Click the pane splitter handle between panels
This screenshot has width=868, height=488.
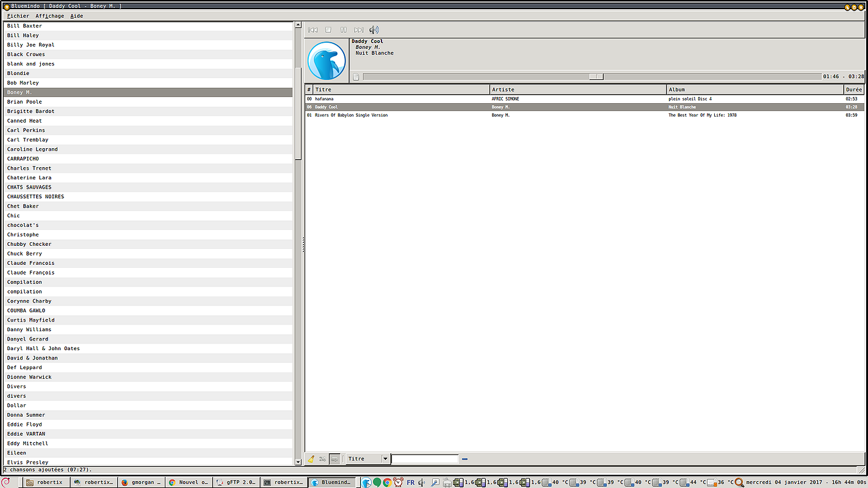click(303, 244)
